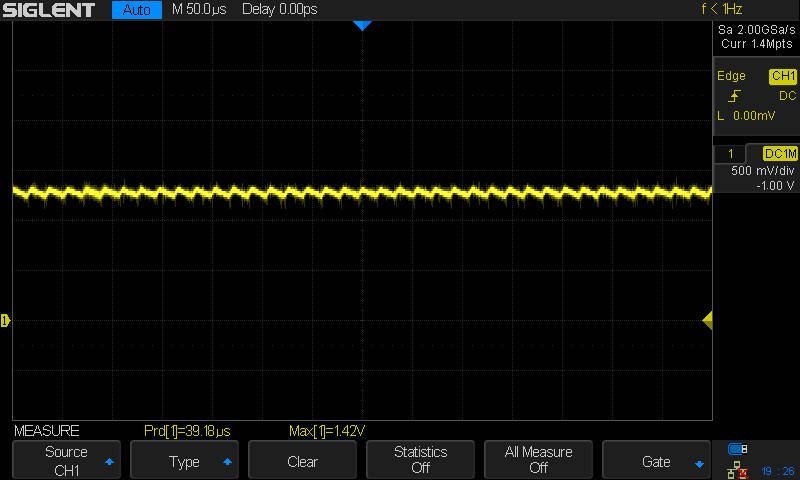
Task: Click the f < 1Hz frequency counter
Action: (x=721, y=9)
